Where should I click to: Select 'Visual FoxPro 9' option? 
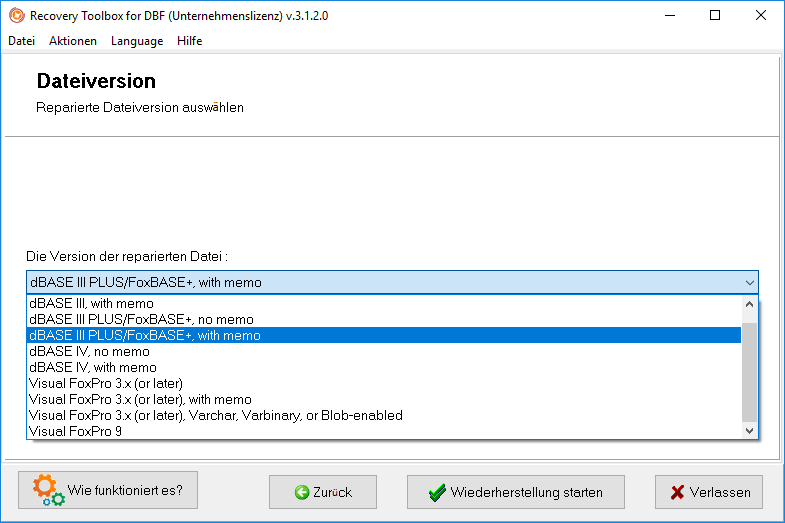point(383,431)
